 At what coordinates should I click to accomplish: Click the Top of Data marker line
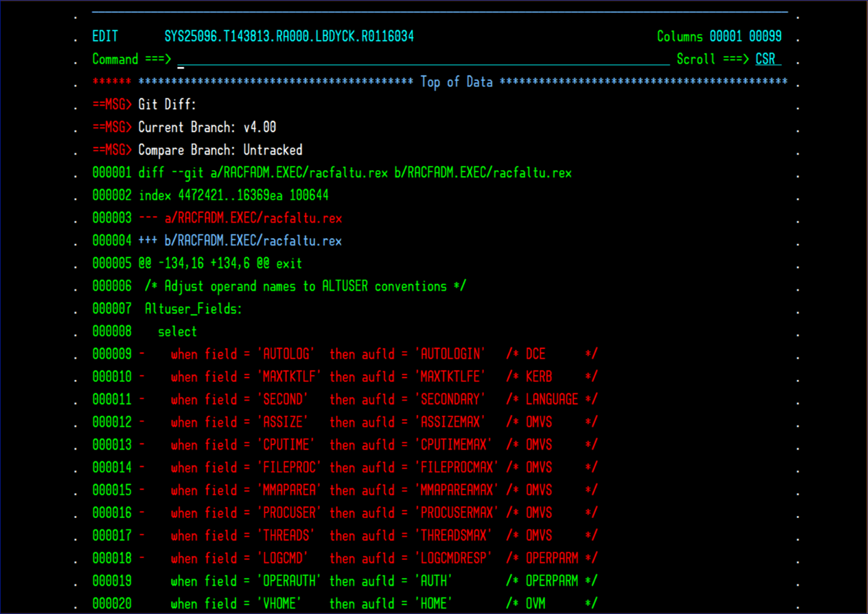pyautogui.click(x=456, y=81)
